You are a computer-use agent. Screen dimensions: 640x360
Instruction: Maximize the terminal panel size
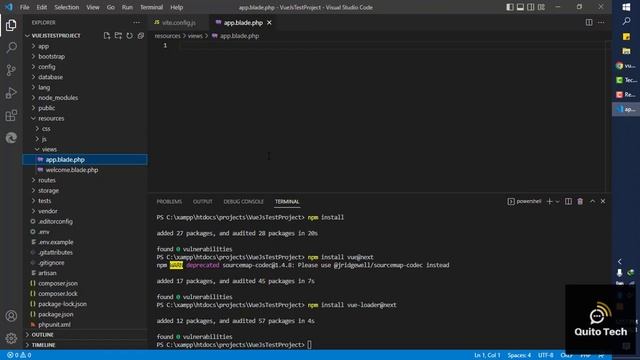[592, 202]
